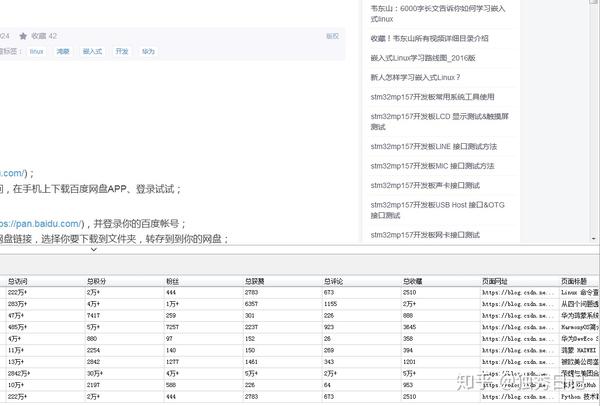Select the Linux 命令 page title cell
Viewport: 600px width, 406px height.
(579, 292)
